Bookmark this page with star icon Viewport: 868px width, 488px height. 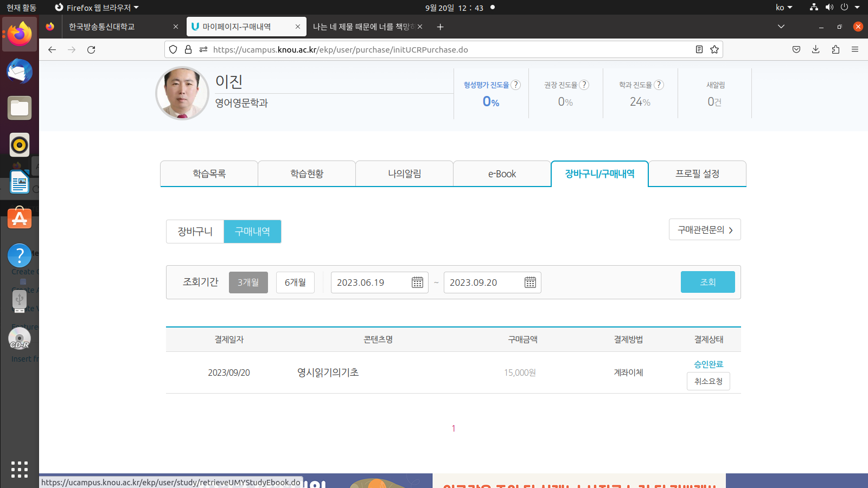click(x=714, y=50)
